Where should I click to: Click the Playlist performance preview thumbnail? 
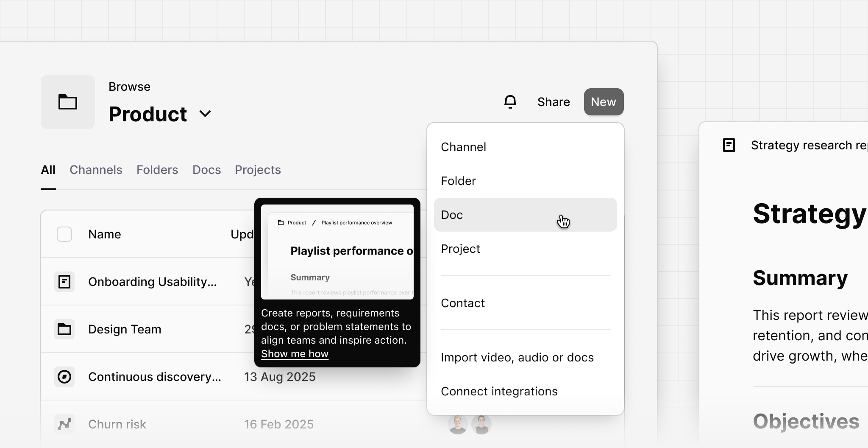click(x=337, y=252)
